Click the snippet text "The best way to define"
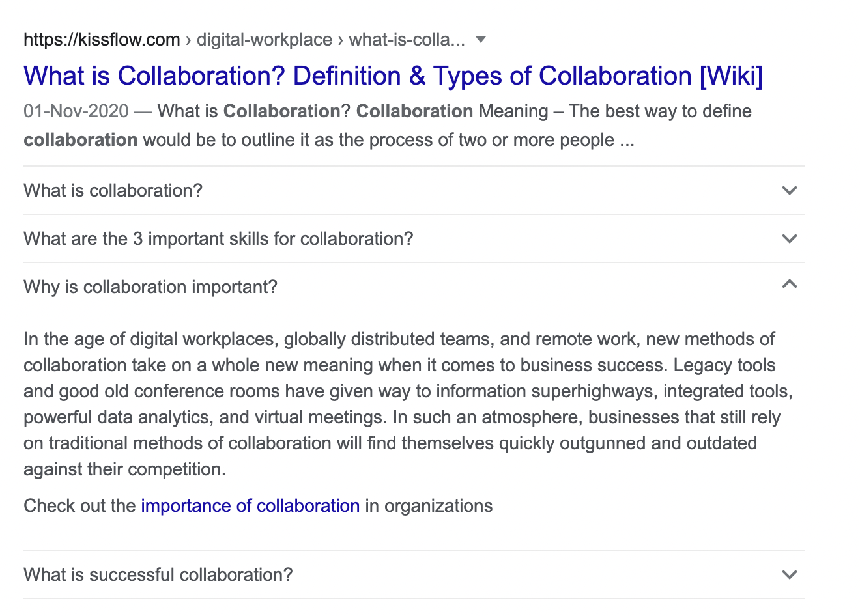The width and height of the screenshot is (860, 616). coord(660,111)
